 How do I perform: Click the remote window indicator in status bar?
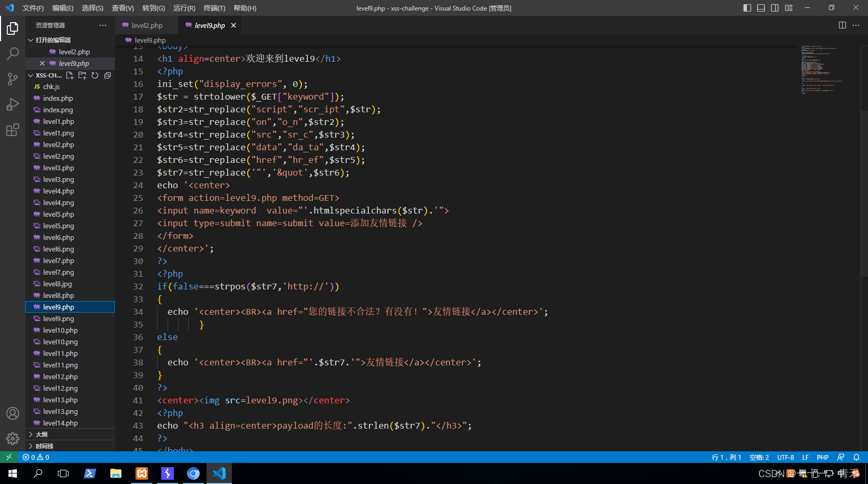[x=9, y=457]
